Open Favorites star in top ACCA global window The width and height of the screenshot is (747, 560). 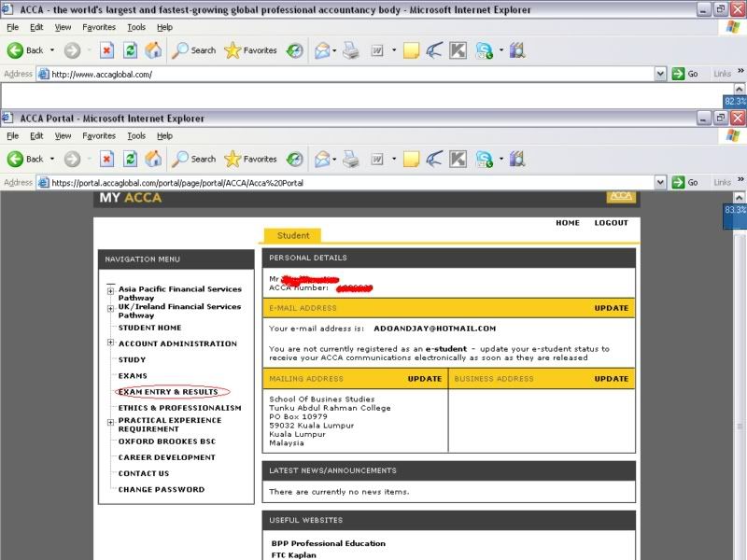tap(250, 50)
